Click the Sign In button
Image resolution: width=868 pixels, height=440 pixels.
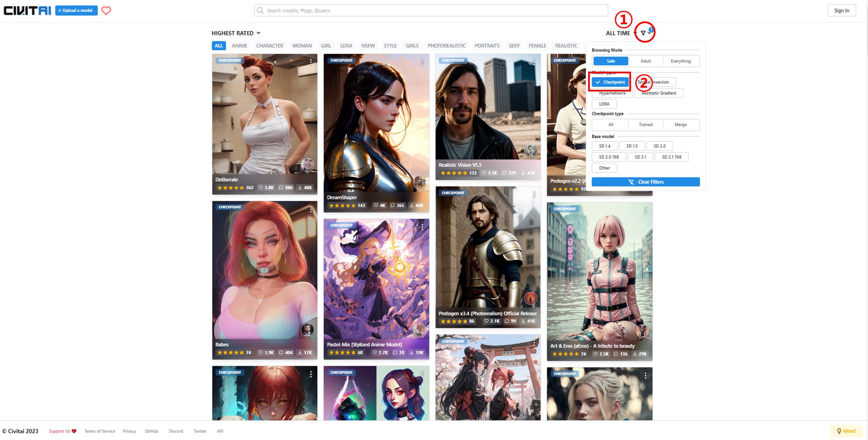pos(841,11)
